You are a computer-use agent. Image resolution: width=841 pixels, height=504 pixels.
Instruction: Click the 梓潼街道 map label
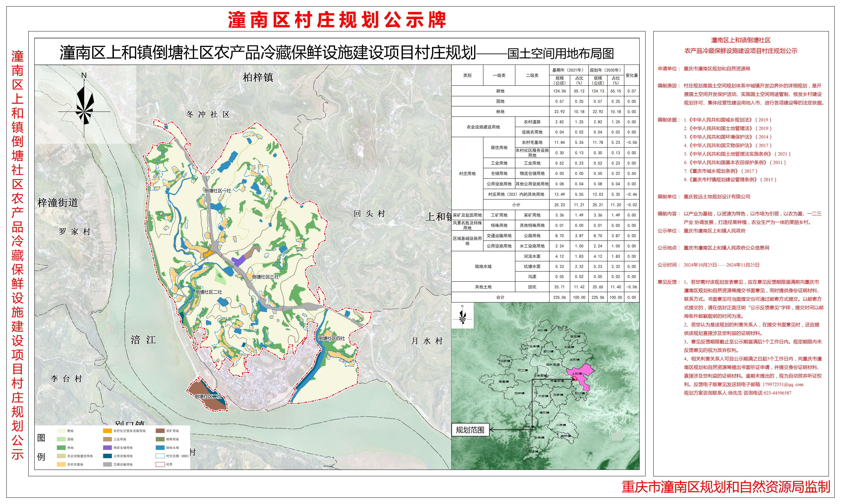[x=58, y=203]
